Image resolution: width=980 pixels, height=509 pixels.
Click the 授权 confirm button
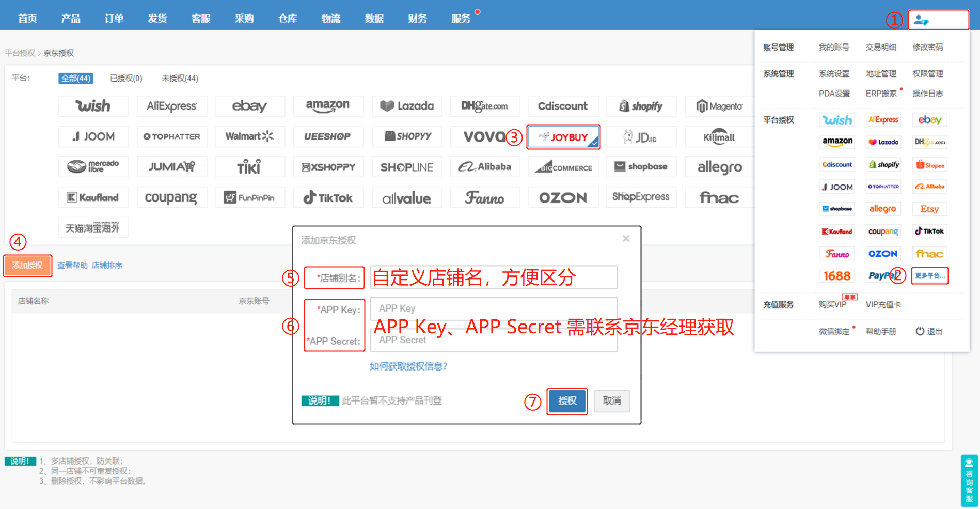click(x=567, y=401)
